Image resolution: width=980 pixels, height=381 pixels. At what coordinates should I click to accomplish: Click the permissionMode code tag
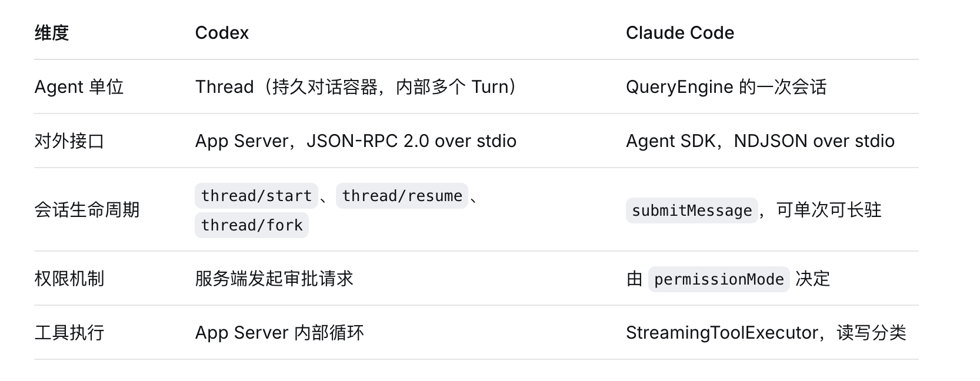click(x=719, y=279)
